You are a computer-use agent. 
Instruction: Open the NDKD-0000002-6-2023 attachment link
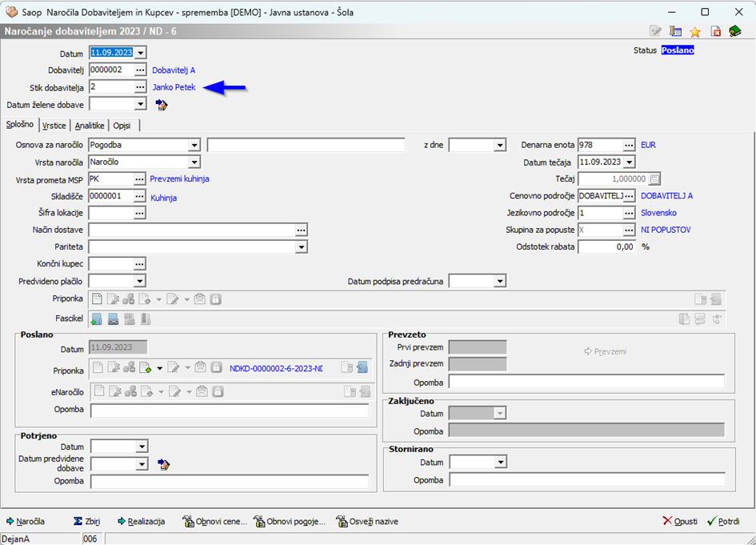275,368
